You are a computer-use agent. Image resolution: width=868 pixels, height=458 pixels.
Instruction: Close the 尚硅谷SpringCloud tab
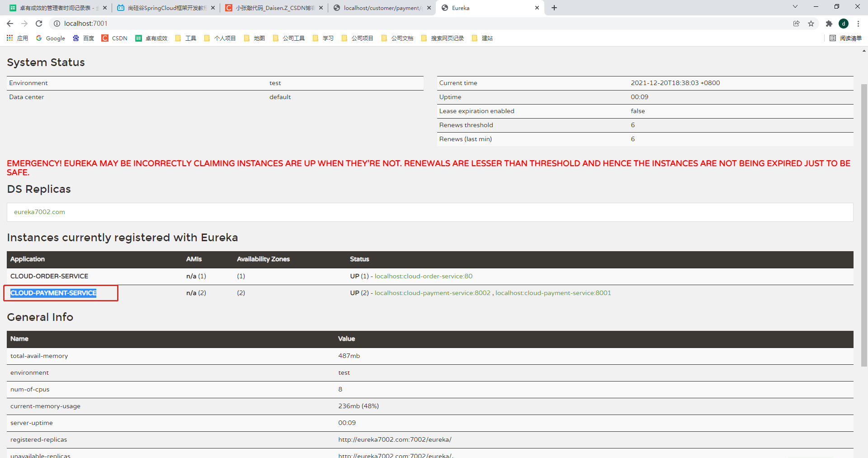click(x=213, y=8)
